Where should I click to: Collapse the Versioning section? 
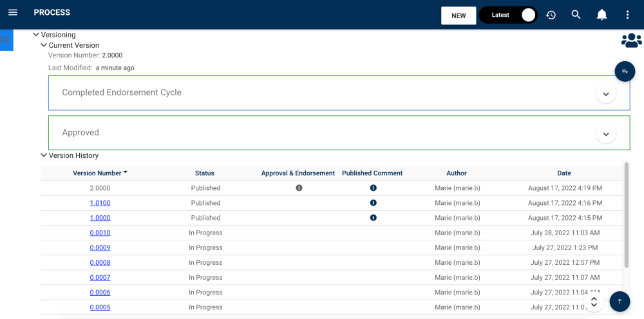(x=36, y=35)
